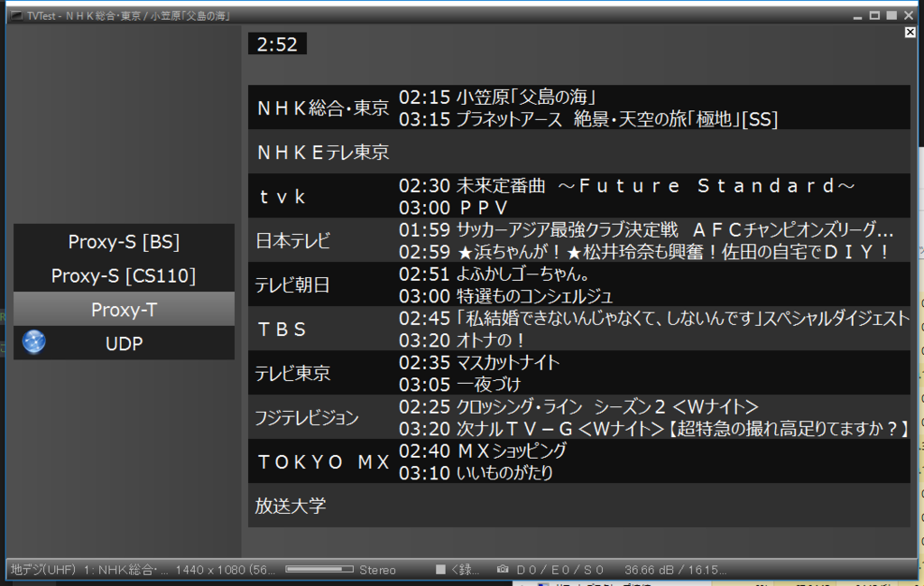
Task: Select the テレビ朝日 channel row
Action: (579, 284)
